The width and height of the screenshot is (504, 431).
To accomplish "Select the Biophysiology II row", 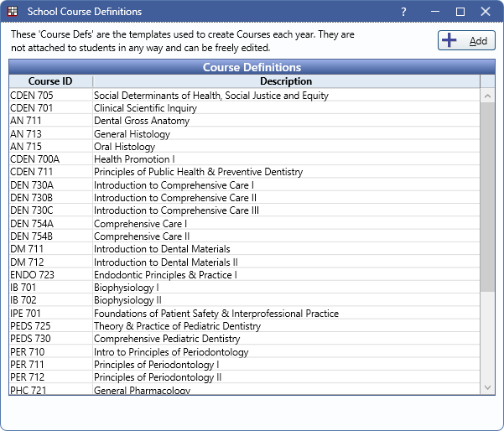I will (x=127, y=300).
